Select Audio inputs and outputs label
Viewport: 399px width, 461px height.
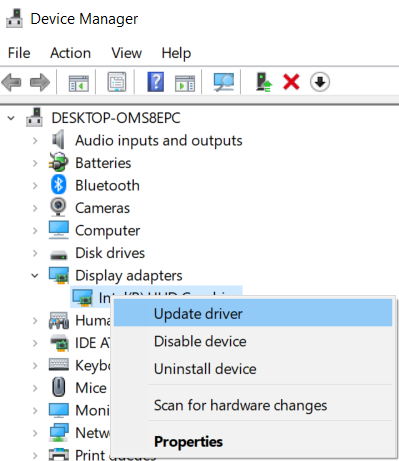coord(159,141)
